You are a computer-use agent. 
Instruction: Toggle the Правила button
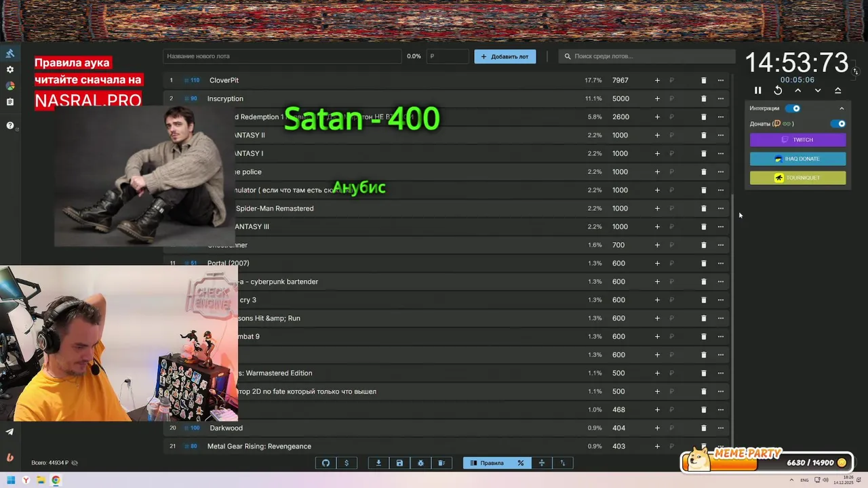tap(487, 463)
